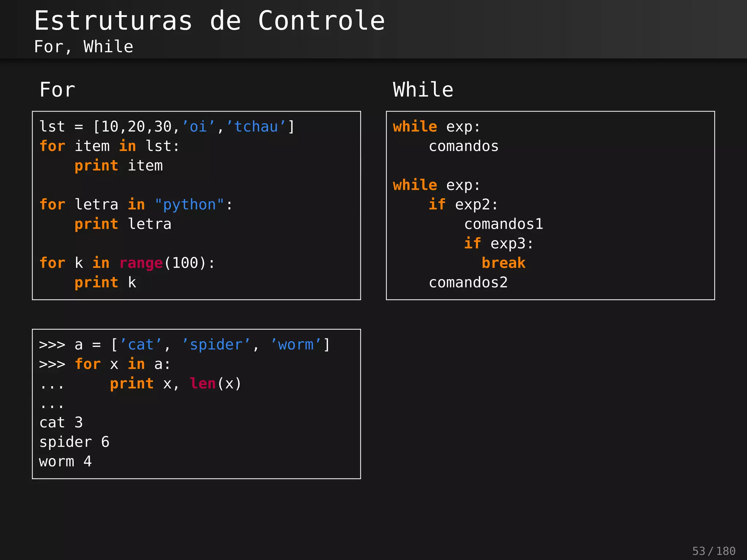Click the code line 'print k'
Viewport: 747px width, 560px height.
(x=105, y=283)
